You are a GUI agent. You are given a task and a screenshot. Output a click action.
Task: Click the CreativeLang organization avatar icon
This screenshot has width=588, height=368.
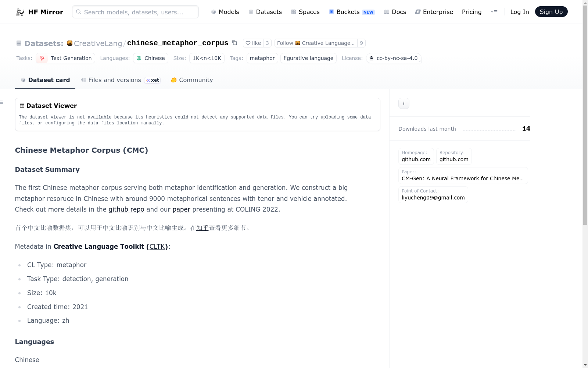tap(70, 43)
